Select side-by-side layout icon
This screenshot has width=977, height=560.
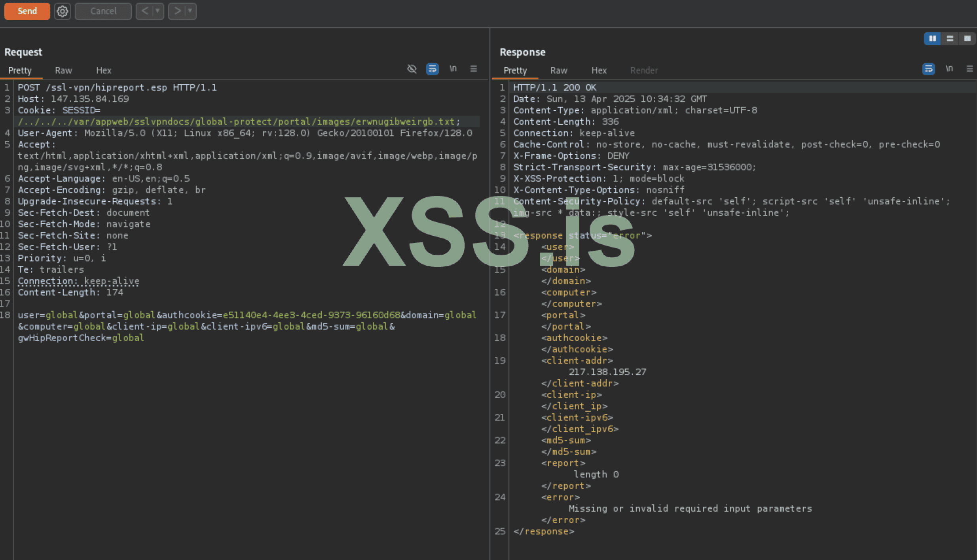click(x=932, y=38)
